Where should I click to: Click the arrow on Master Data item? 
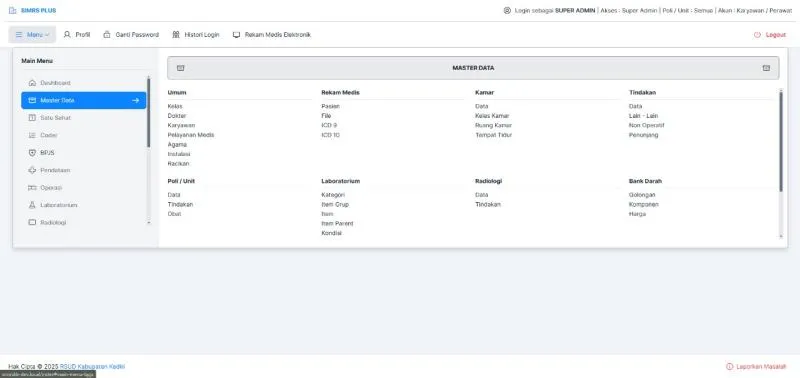tap(136, 100)
